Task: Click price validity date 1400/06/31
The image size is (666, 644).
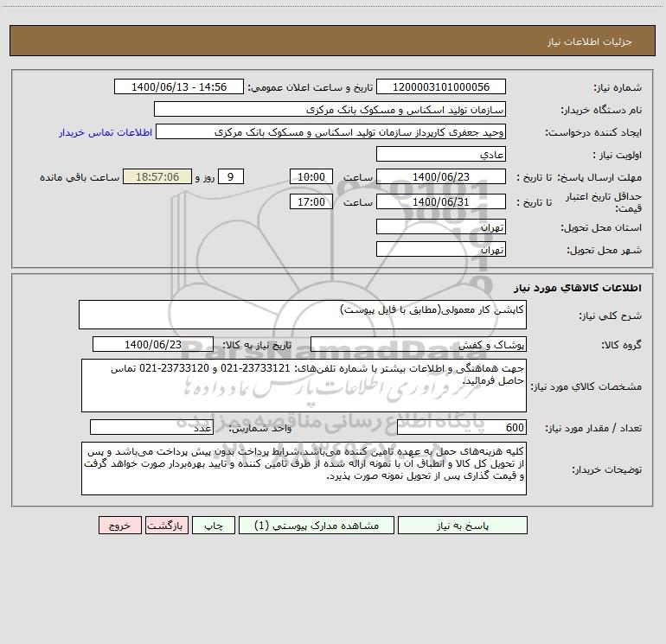Action: coord(441,201)
